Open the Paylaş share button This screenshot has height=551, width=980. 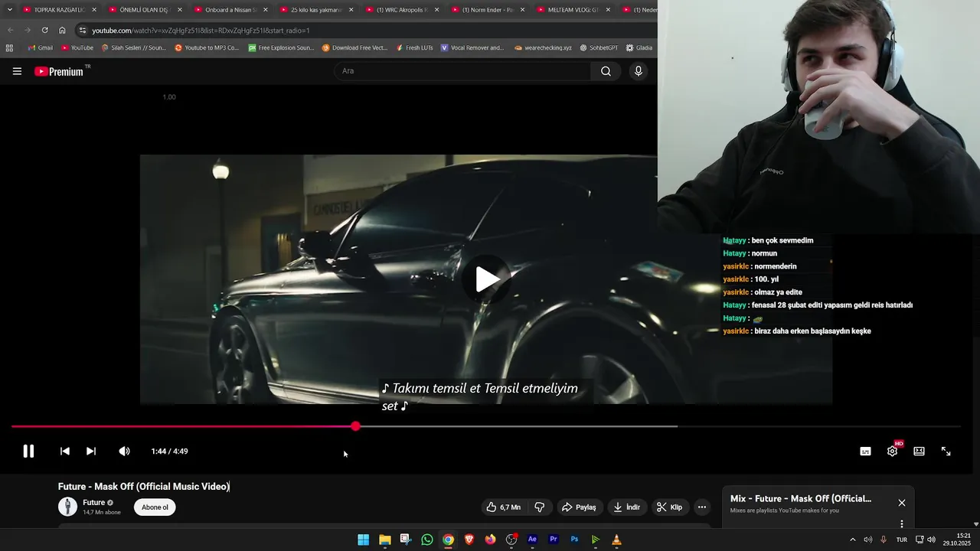[x=579, y=507]
